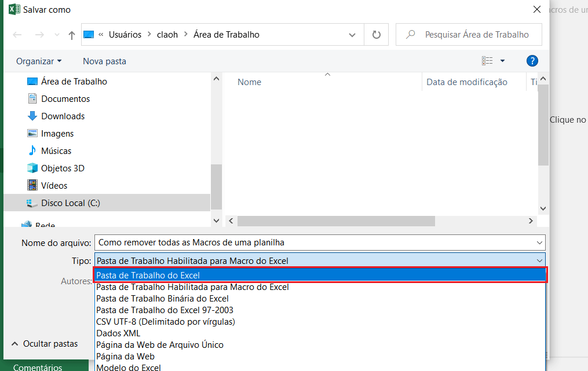Viewport: 588px width, 371px height.
Task: Open the Organizar dropdown menu
Action: [39, 61]
